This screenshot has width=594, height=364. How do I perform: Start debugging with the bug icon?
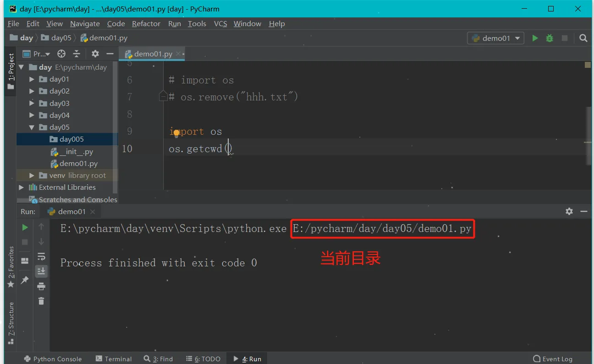tap(550, 39)
